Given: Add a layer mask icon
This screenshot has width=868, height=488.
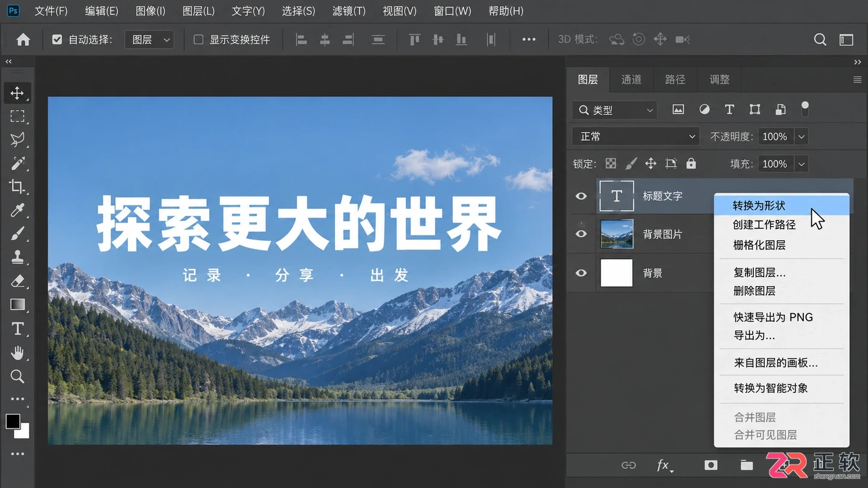Looking at the screenshot, I should click(711, 465).
